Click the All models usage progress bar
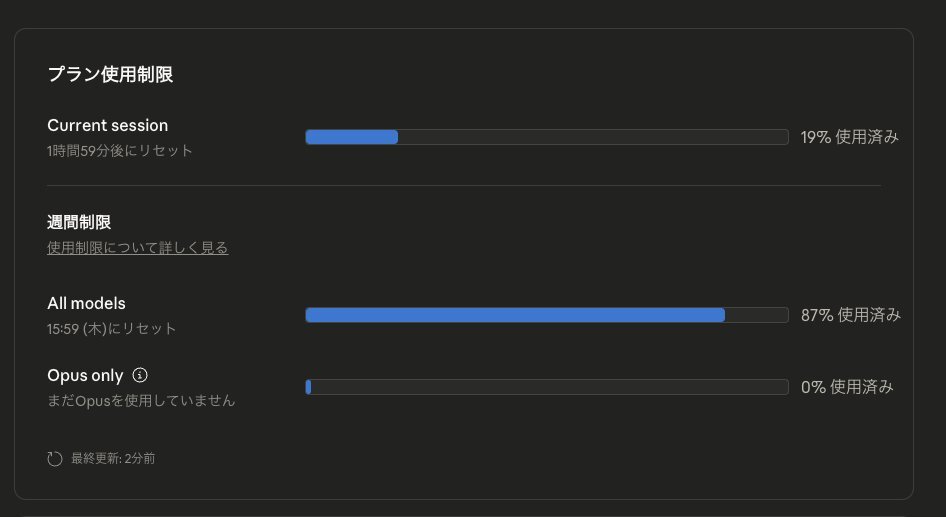Viewport: 946px width, 517px height. click(546, 315)
